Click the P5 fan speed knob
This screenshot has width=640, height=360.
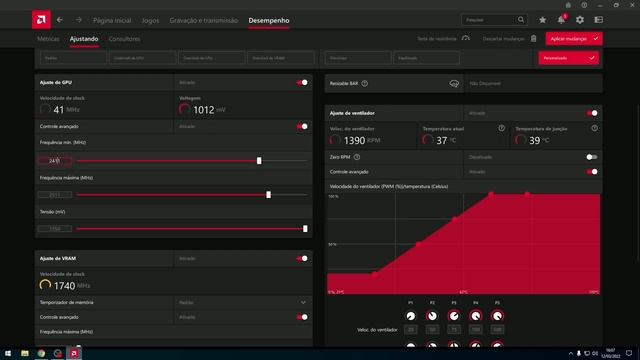pos(497,316)
